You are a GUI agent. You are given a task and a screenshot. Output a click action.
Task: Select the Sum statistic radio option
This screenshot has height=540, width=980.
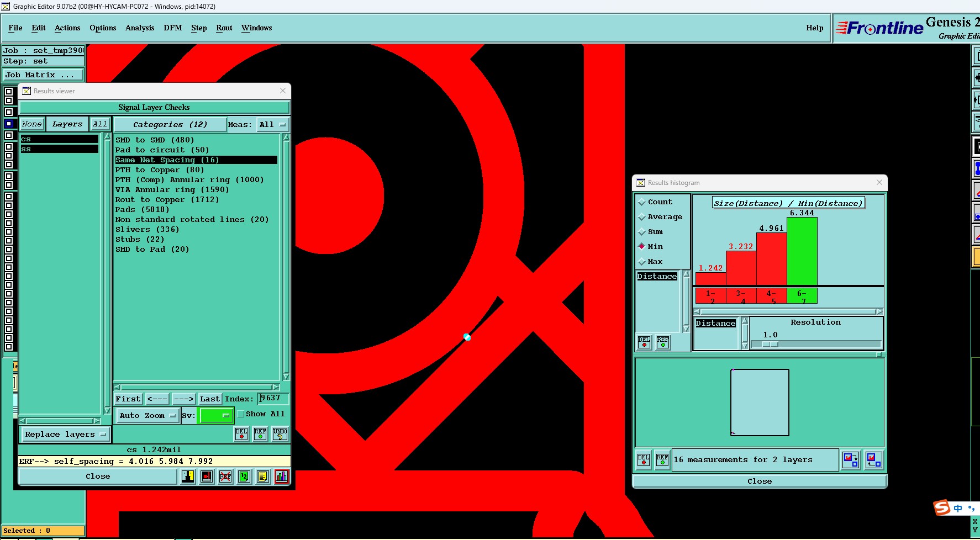[x=650, y=232]
